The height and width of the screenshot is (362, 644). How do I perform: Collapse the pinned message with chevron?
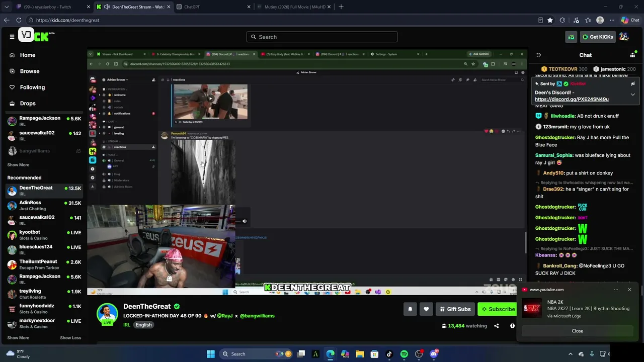pos(633,94)
